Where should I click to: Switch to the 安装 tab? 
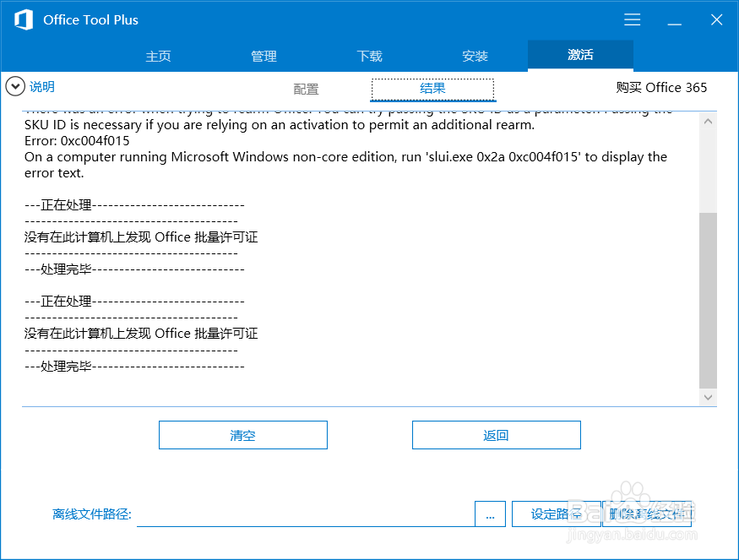475,56
